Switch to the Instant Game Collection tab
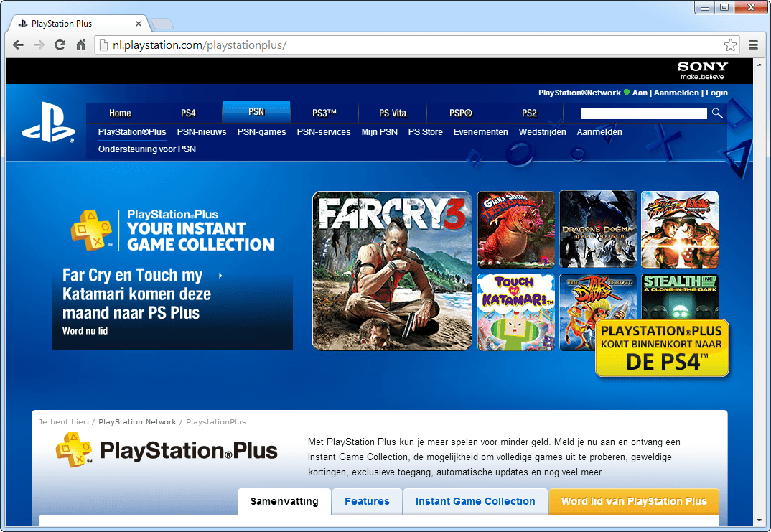Viewport: 771px width, 532px height. click(475, 502)
